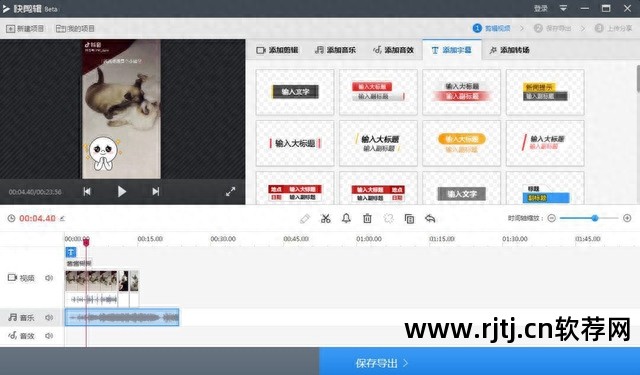Adjust the 时间轴缩放 slider handle
This screenshot has width=640, height=375.
(595, 218)
